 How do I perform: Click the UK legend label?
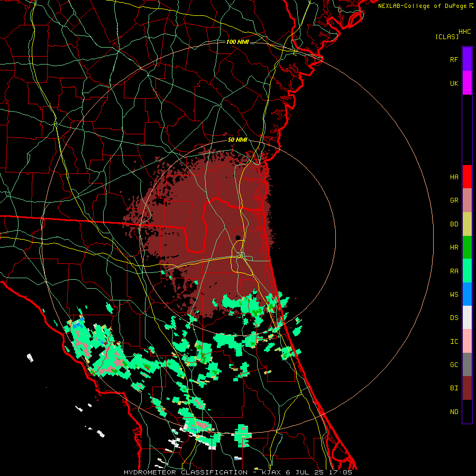click(x=454, y=83)
